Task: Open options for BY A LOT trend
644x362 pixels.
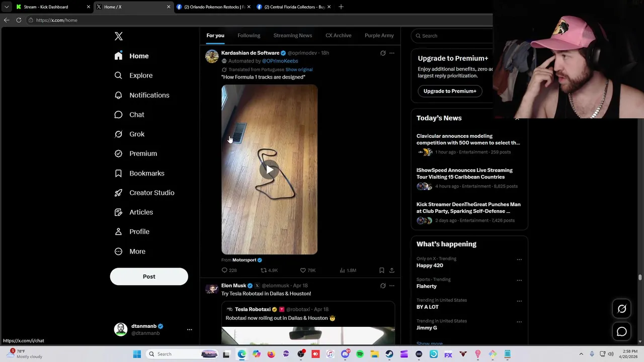Action: [x=519, y=301]
